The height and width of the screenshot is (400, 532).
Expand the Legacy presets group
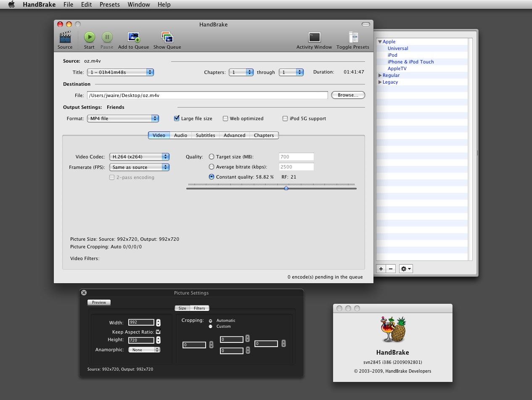pos(380,82)
